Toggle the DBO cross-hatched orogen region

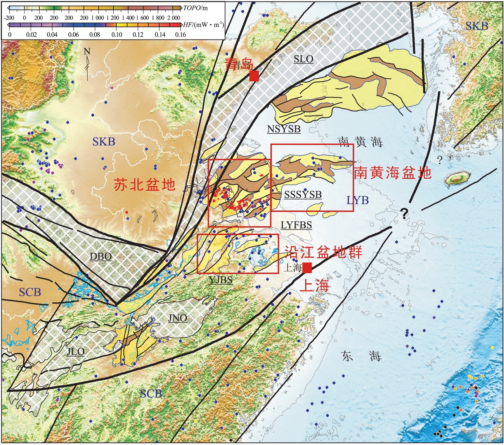click(x=101, y=256)
